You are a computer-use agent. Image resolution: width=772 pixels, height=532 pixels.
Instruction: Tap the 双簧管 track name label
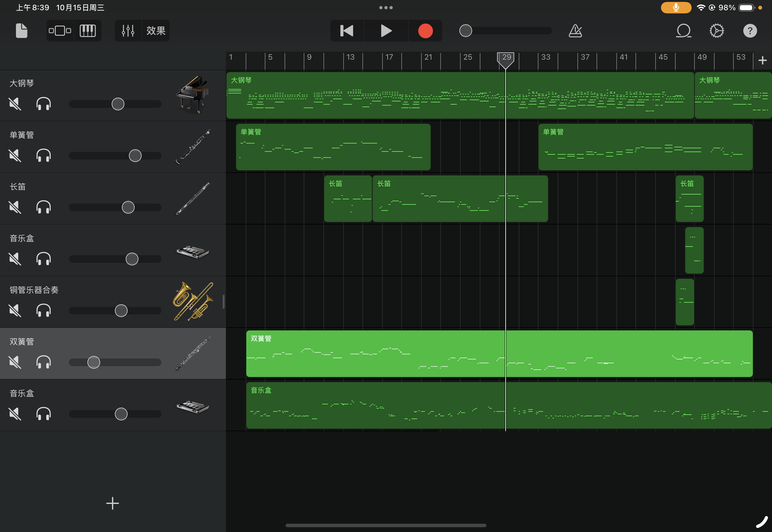[22, 342]
